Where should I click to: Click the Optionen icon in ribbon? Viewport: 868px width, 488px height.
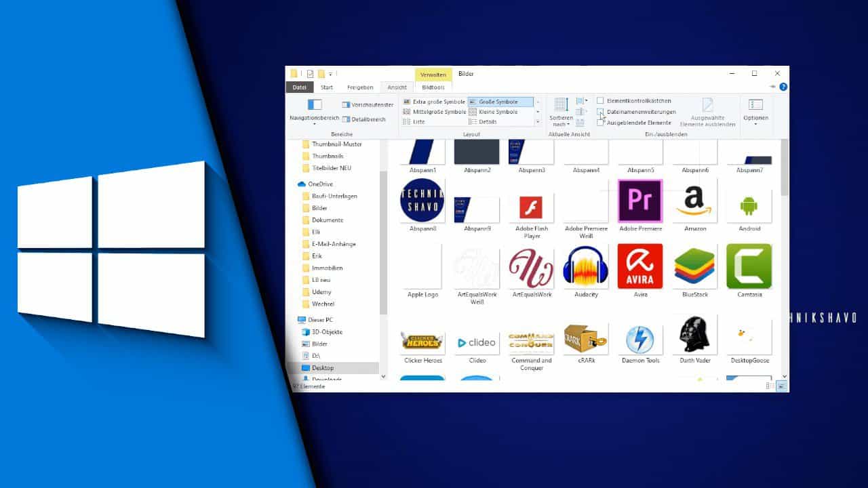coord(755,104)
